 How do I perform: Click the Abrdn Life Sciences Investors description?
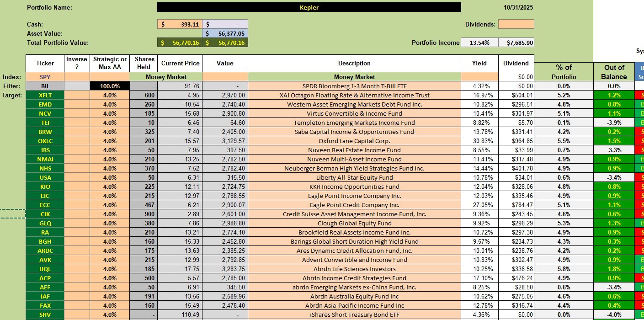click(354, 269)
